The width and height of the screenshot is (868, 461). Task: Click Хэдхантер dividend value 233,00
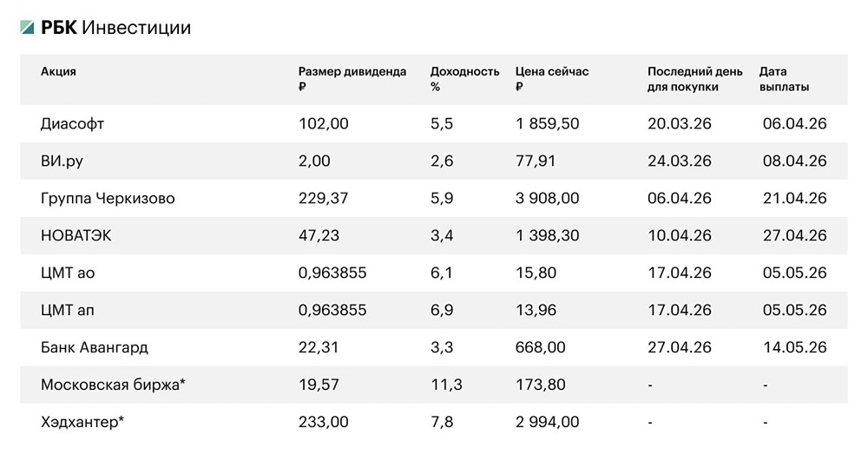pos(323,422)
